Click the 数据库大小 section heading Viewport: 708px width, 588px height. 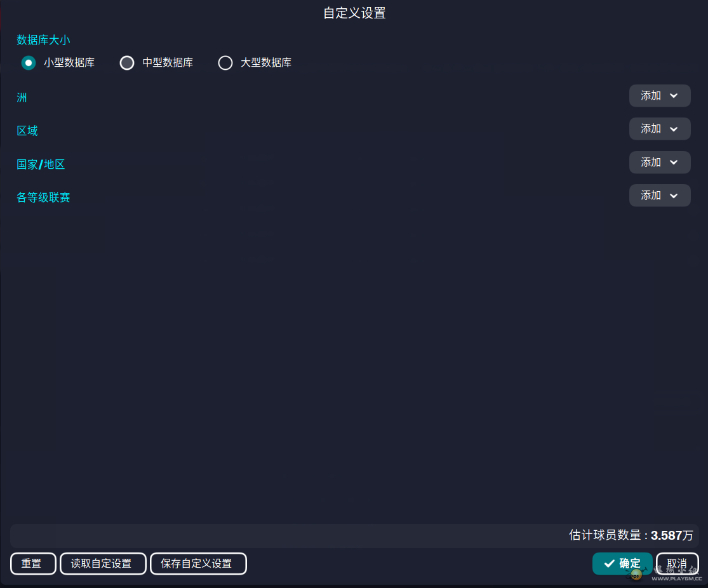[43, 40]
